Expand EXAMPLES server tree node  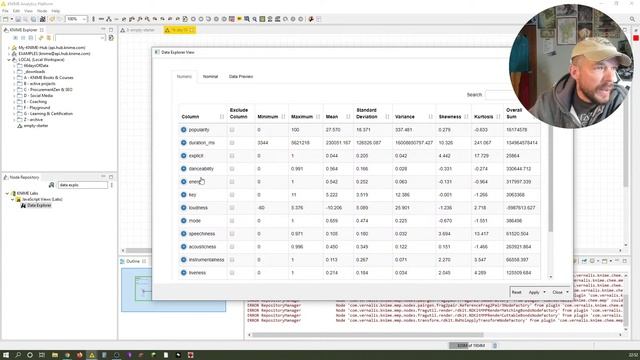9,53
